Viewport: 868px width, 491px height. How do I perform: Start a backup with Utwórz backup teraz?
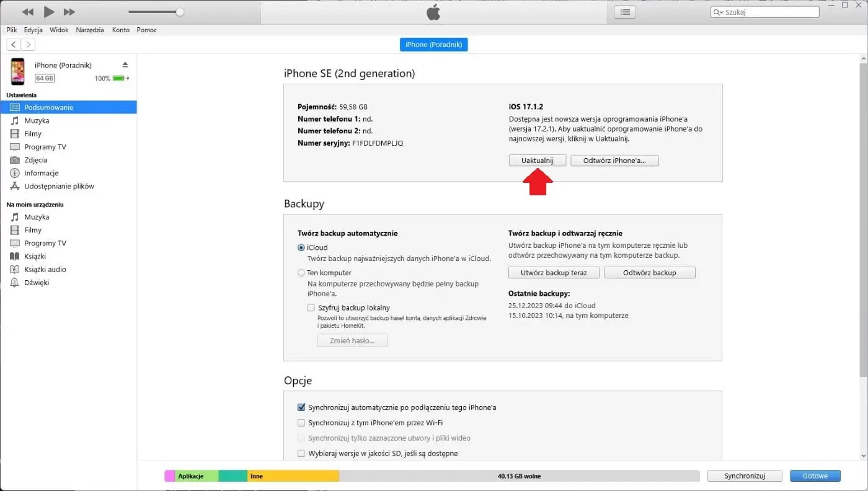[553, 272]
